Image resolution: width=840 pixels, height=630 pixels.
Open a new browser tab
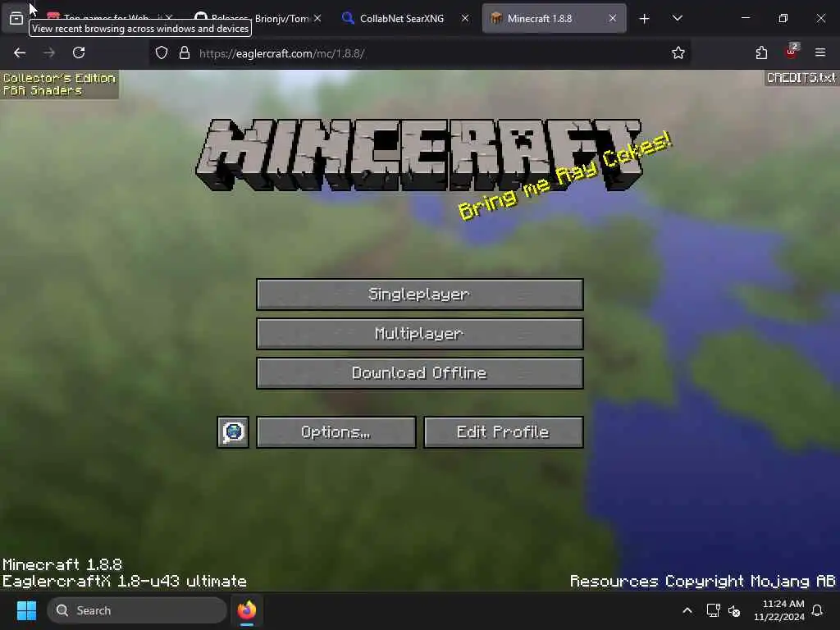coord(645,19)
